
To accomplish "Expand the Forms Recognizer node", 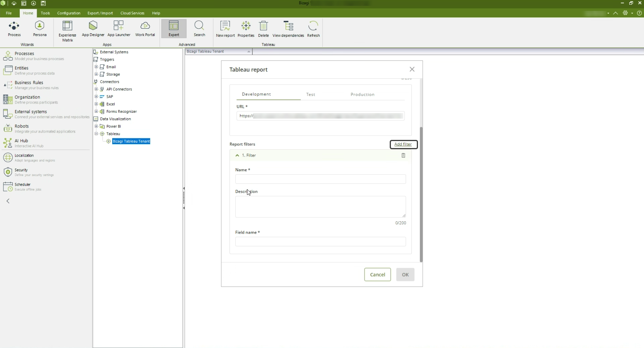I will (x=96, y=111).
